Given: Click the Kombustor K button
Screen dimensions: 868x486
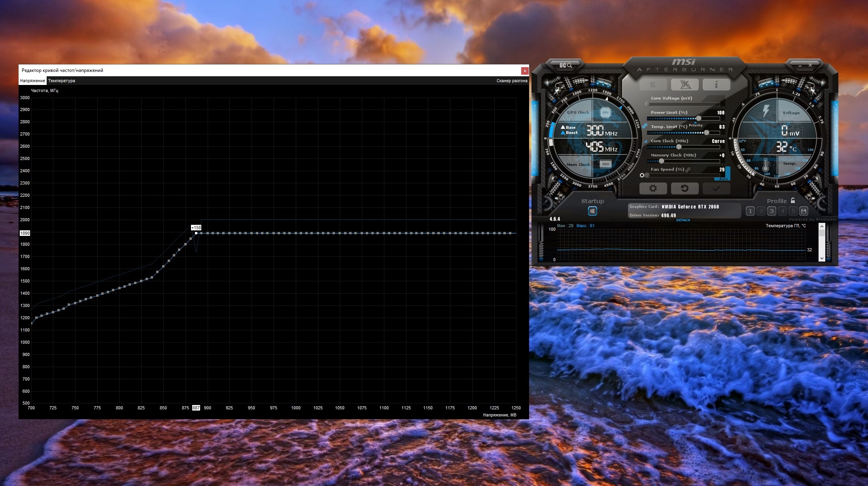Looking at the screenshot, I should (x=653, y=84).
